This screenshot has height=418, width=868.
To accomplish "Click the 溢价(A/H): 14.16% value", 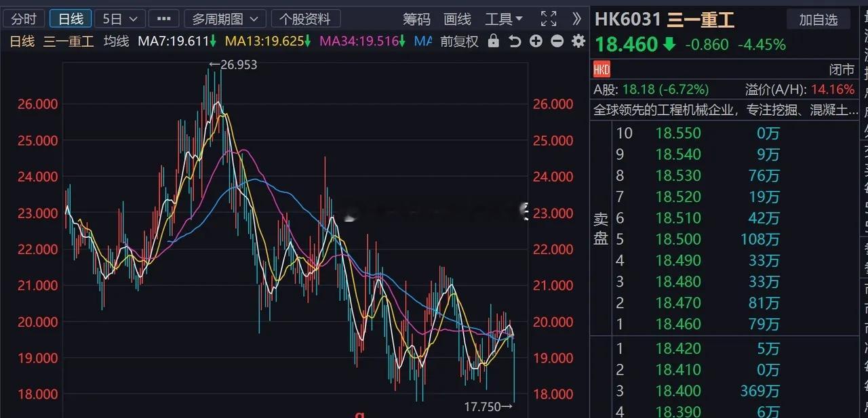I will point(800,89).
